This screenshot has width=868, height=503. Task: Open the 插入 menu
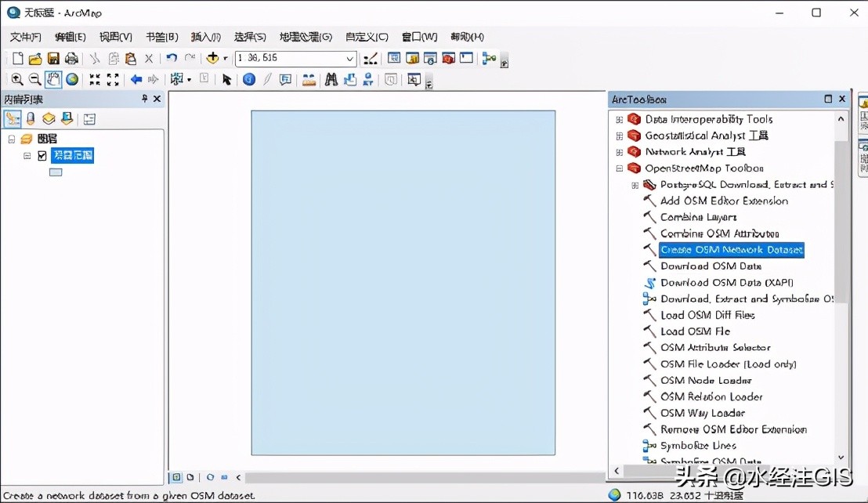[x=206, y=37]
